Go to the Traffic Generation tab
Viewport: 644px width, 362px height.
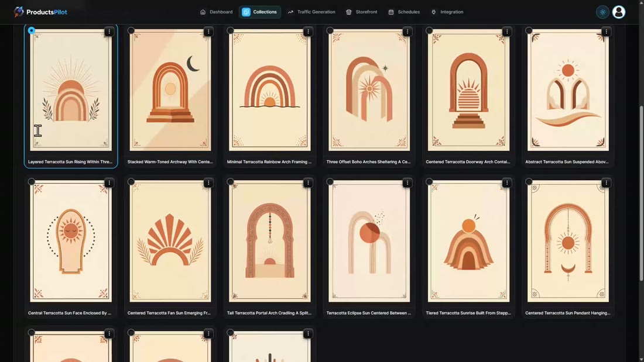coord(311,12)
